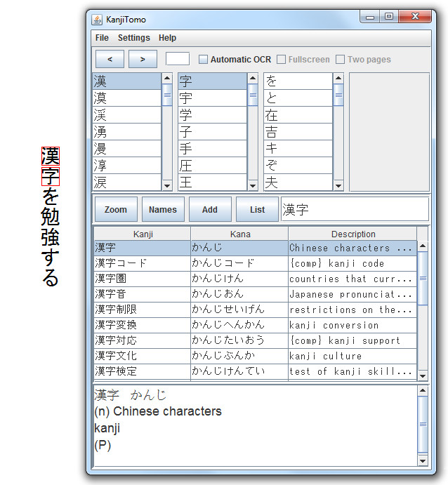This screenshot has width=448, height=485.
Task: Toggle the Two pages checkbox
Action: (x=340, y=60)
